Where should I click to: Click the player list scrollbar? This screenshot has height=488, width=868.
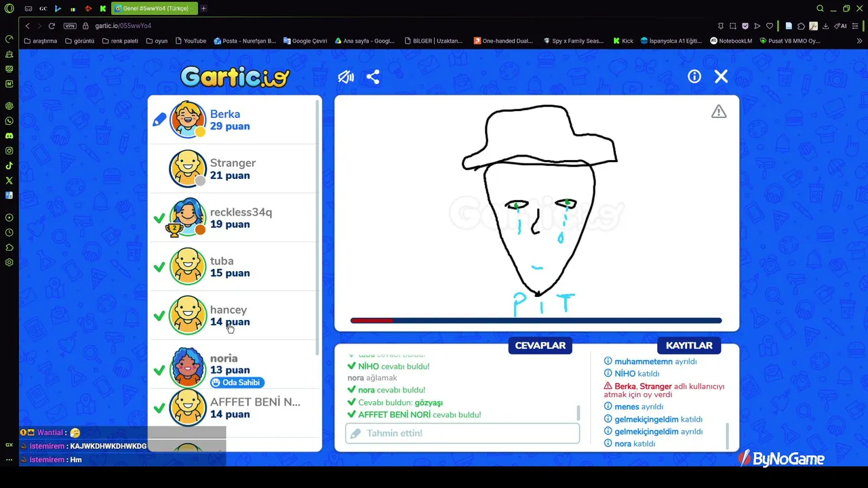click(317, 227)
